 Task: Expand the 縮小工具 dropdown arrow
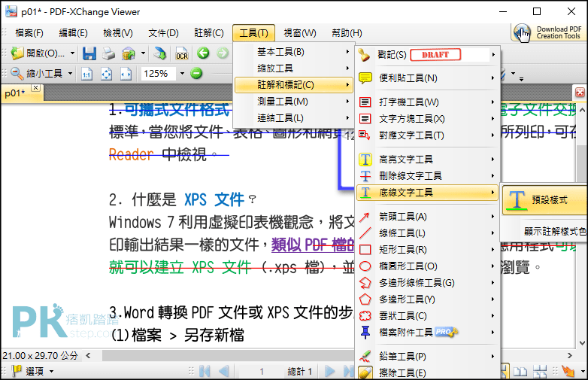click(x=70, y=74)
